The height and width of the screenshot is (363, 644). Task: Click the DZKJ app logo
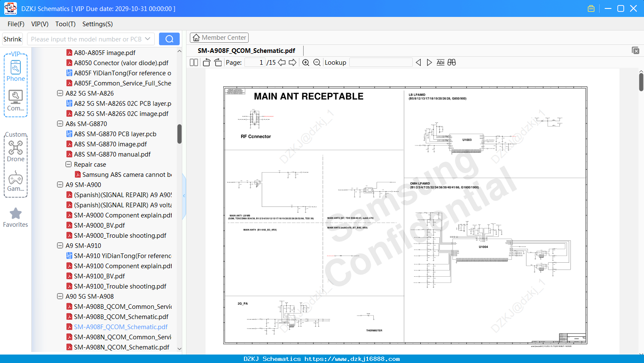(x=10, y=8)
